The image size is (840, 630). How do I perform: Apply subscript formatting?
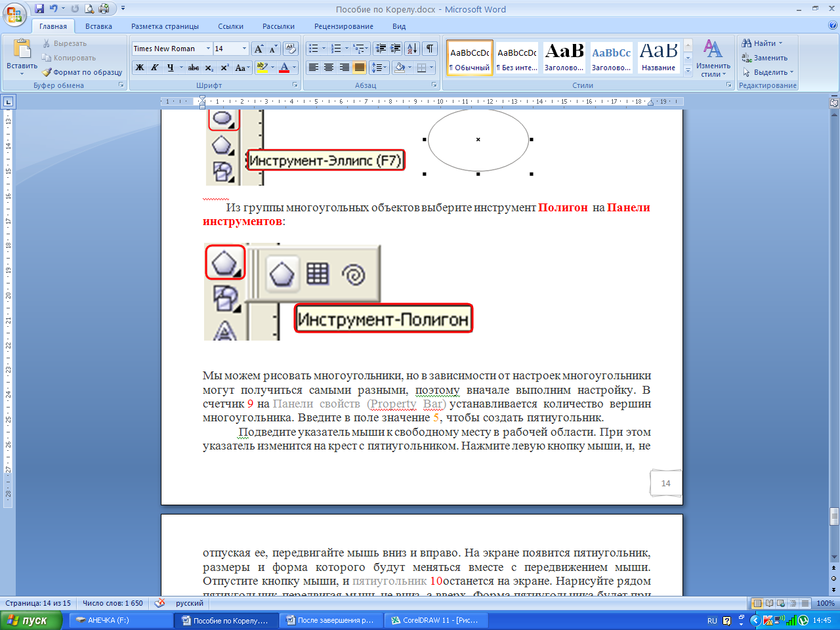click(x=209, y=68)
